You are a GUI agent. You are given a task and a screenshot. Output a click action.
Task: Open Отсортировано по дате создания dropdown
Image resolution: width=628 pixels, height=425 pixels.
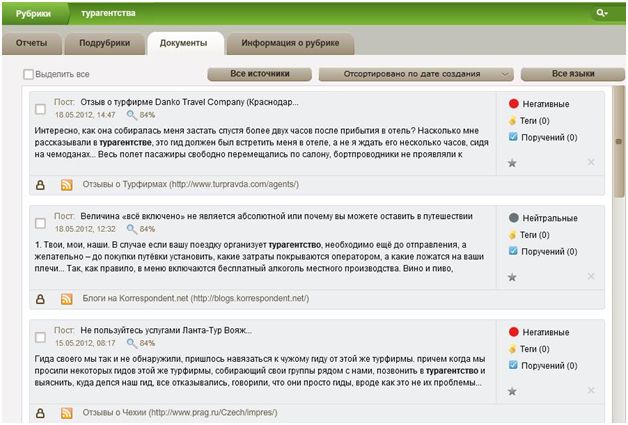[415, 74]
